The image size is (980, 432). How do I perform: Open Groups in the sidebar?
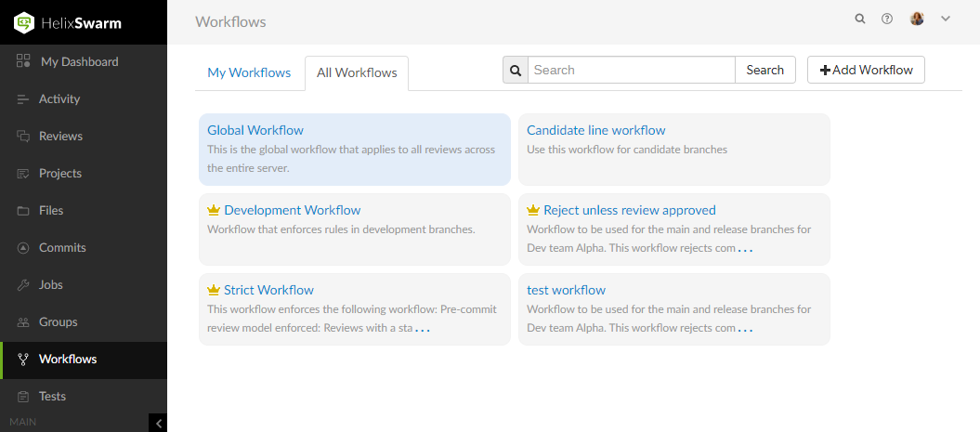tap(58, 322)
